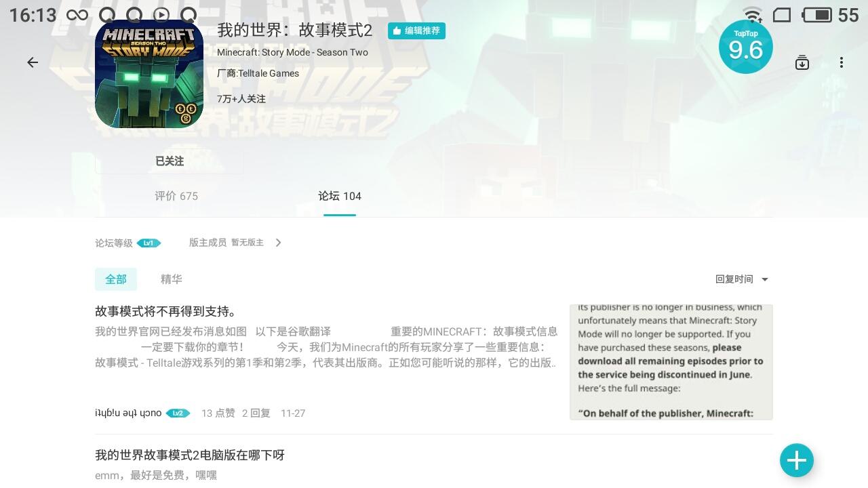Tap the infinity icon in status bar
868x488 pixels.
click(77, 15)
